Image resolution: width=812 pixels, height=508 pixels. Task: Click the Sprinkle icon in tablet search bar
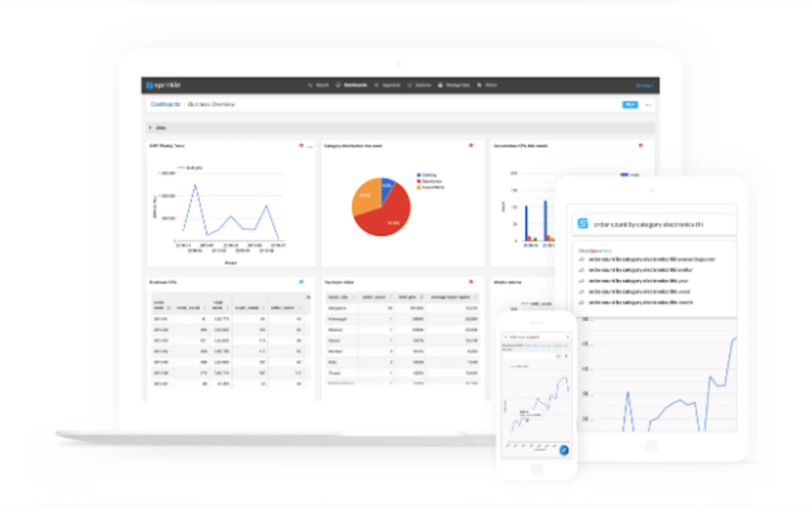point(583,223)
